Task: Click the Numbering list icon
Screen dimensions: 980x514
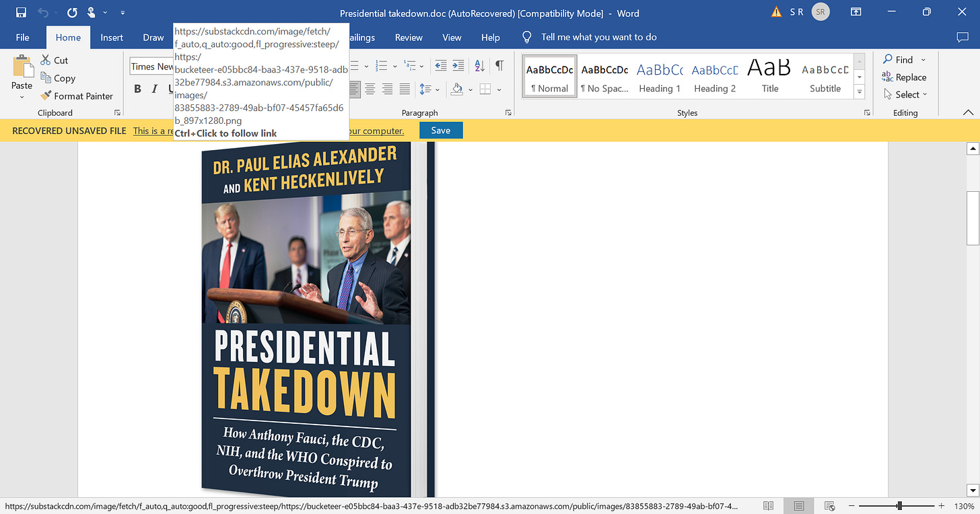Action: (x=381, y=66)
